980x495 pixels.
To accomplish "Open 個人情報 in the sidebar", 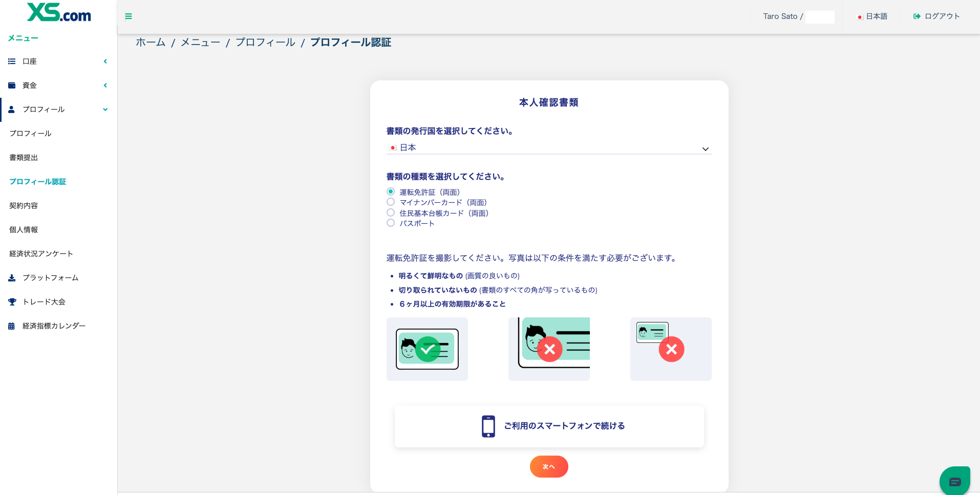I will pos(24,230).
